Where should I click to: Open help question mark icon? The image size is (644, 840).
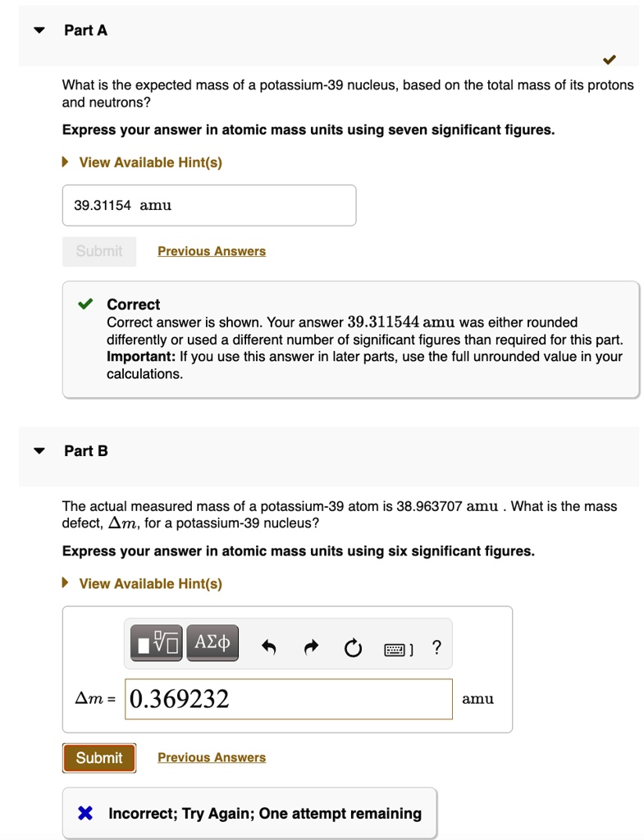436,648
